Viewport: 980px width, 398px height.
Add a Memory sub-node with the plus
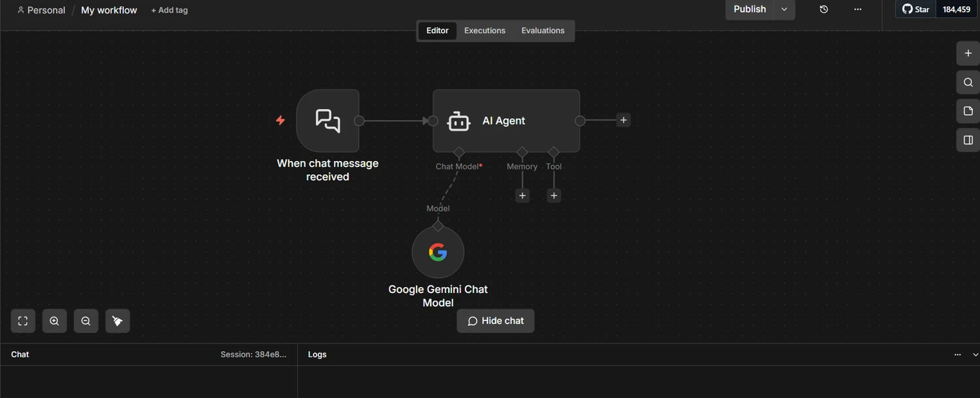click(x=522, y=196)
